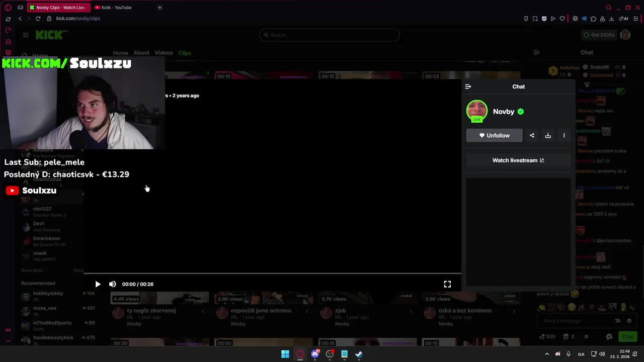Screen dimensions: 644x362
Task: Collapse the clip modal chat panel icon
Action: coord(468,86)
